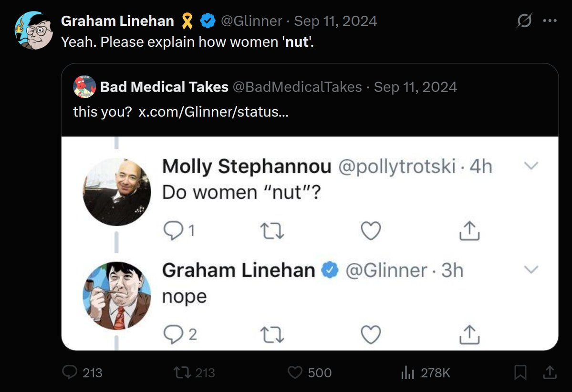Reply to the main tweet with 213 replies
The image size is (572, 392).
82,372
